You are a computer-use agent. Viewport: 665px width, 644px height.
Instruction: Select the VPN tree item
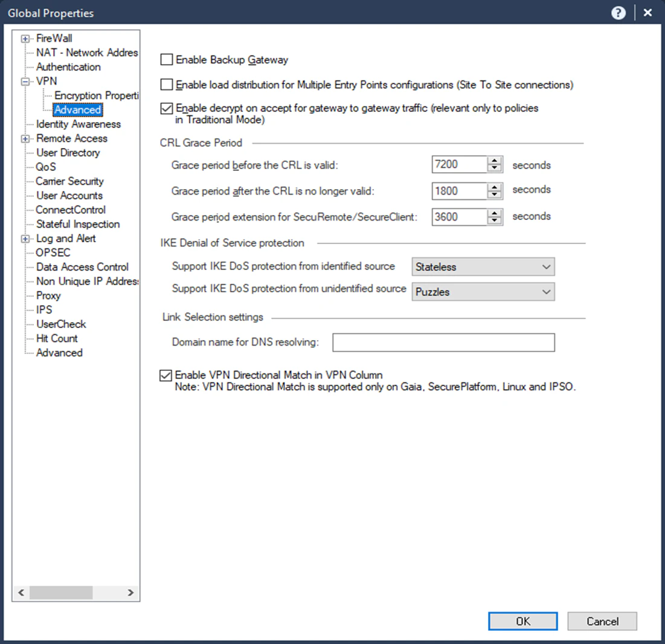(47, 81)
